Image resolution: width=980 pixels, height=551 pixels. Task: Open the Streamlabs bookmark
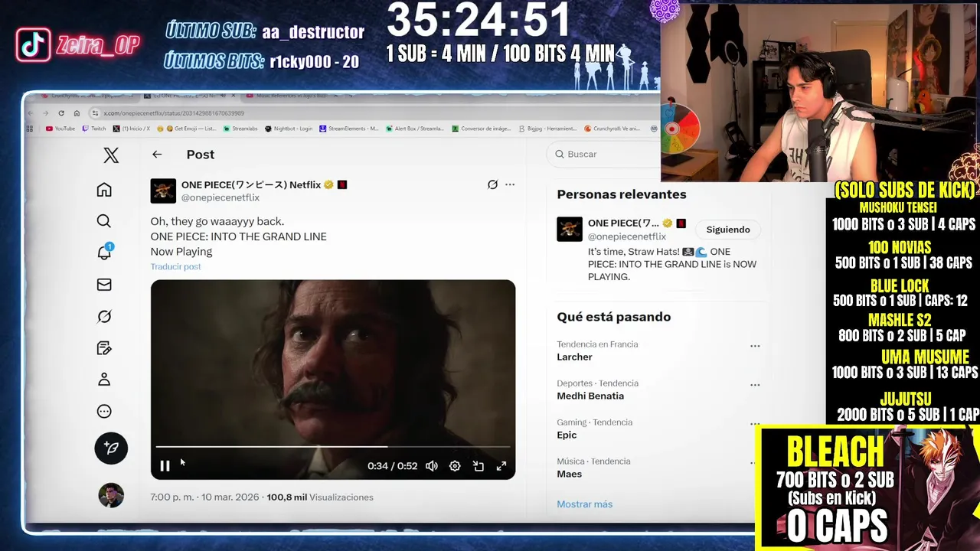click(x=240, y=129)
